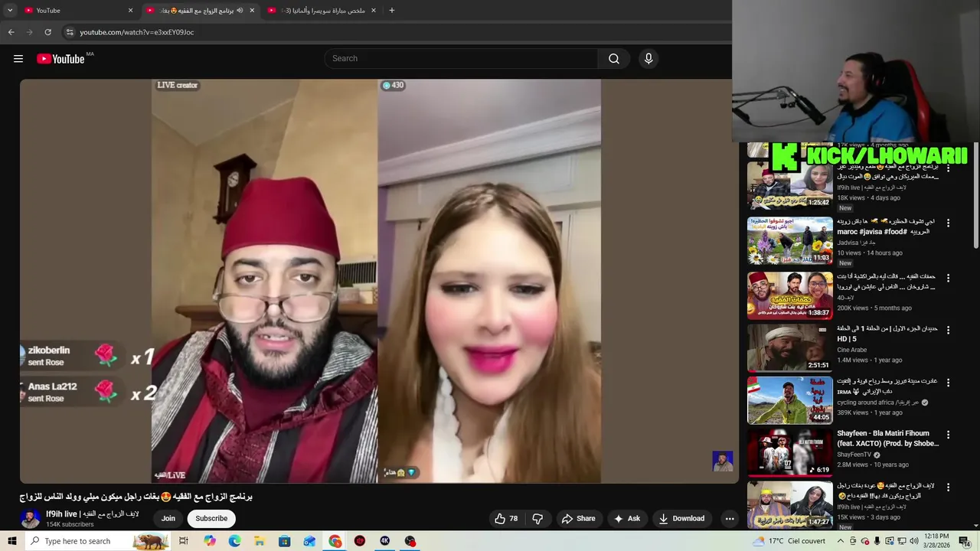The height and width of the screenshot is (551, 980).
Task: Open the 4K app taskbar icon
Action: tap(385, 541)
